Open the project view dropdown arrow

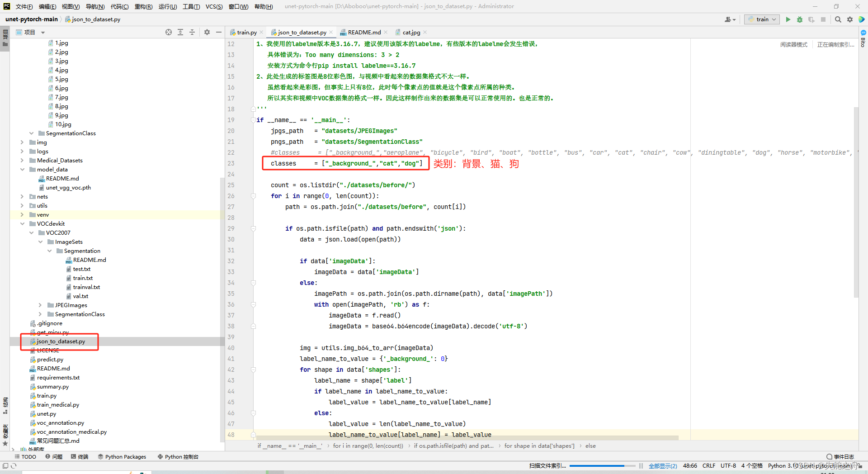click(x=43, y=33)
